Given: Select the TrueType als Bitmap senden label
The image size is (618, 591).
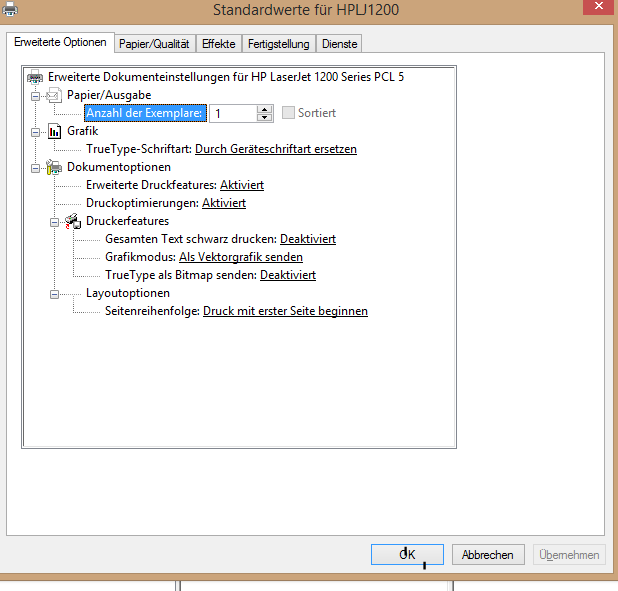Looking at the screenshot, I should coord(181,275).
